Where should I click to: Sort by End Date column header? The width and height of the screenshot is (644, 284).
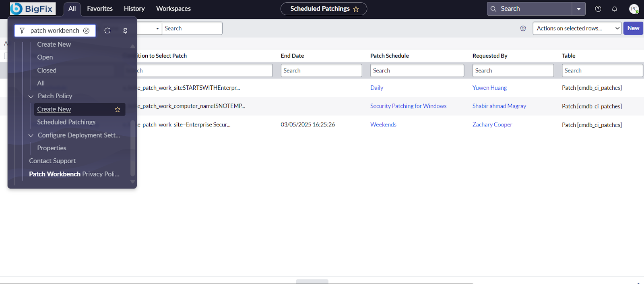292,56
